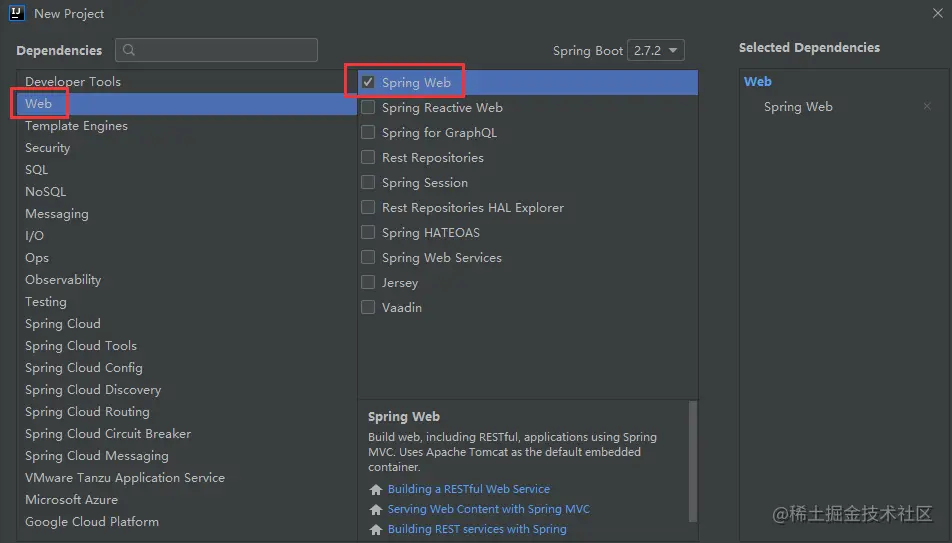Enable Spring Web Services checkbox
This screenshot has width=952, height=543.
point(368,258)
